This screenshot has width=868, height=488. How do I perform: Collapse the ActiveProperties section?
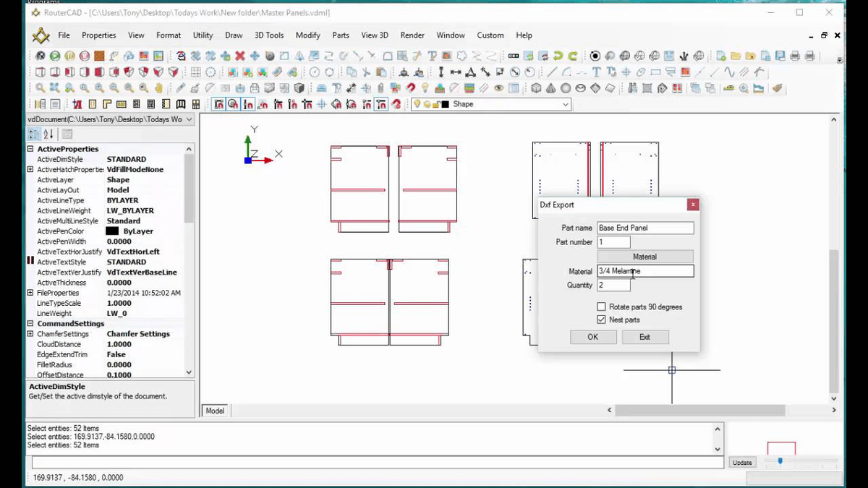tap(30, 149)
